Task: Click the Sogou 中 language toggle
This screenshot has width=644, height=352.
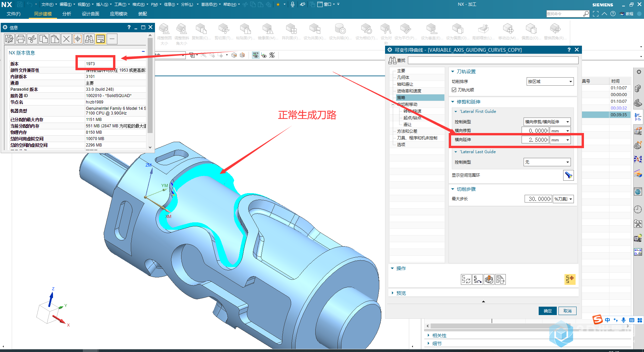Action: [607, 320]
